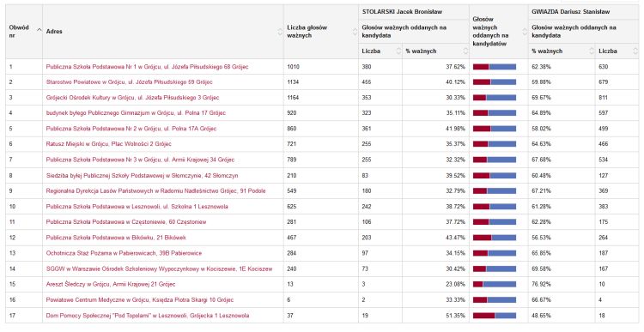The width and height of the screenshot is (644, 332).
Task: Open Dom Pomocy Społecznej Pod Topolami link
Action: [148, 316]
